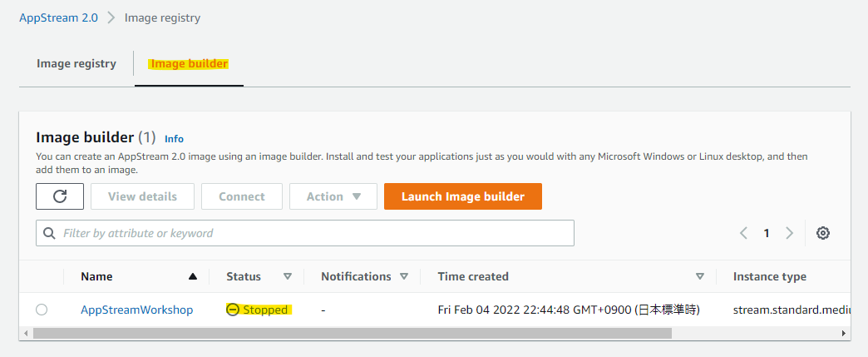The image size is (868, 357).
Task: Sort by Status column arrow
Action: [x=288, y=276]
